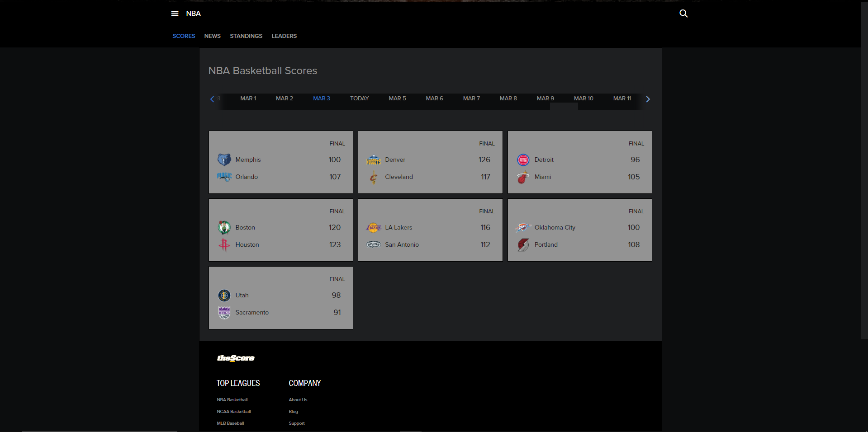Click LA Lakers team name
Screen dimensions: 868x432
(398, 228)
